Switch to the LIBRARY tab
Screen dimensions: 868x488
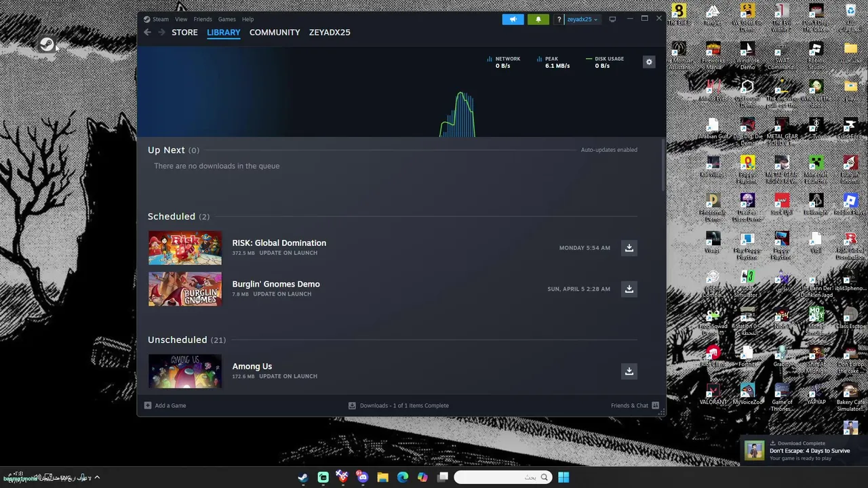click(x=223, y=32)
